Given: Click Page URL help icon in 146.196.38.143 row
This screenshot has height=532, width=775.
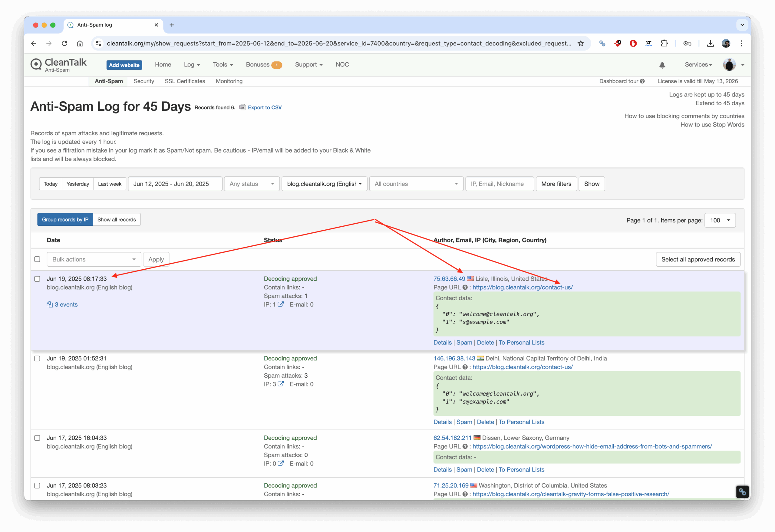Looking at the screenshot, I should pyautogui.click(x=465, y=367).
